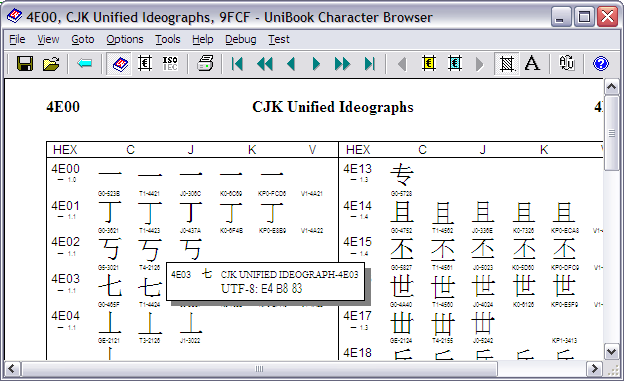This screenshot has width=624, height=381.
Task: Click vertical scrollbar up arrow
Action: [x=611, y=86]
